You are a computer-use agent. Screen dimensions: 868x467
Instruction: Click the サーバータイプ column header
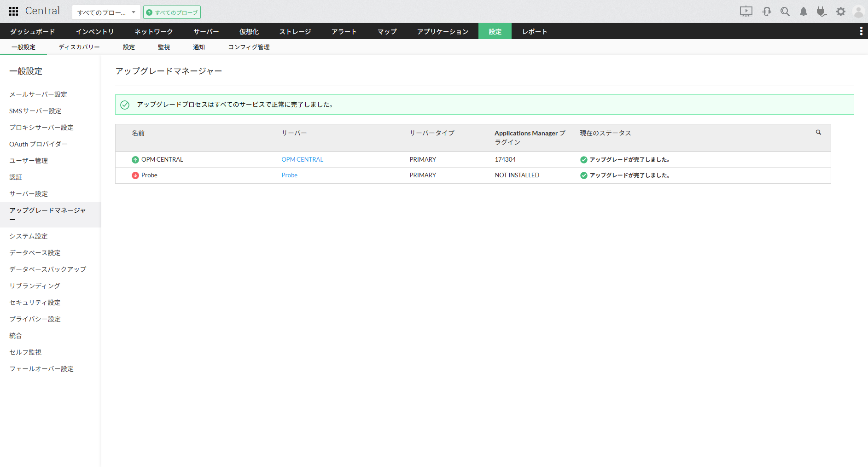(432, 133)
